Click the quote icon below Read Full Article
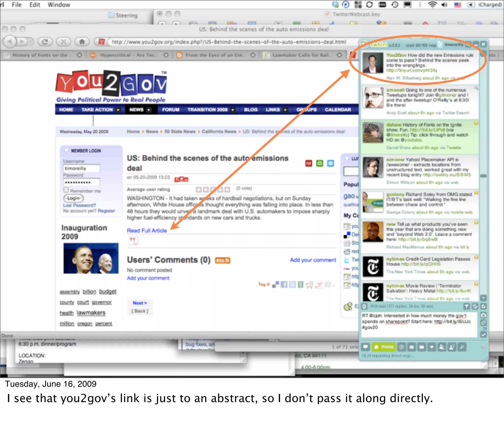 click(133, 241)
